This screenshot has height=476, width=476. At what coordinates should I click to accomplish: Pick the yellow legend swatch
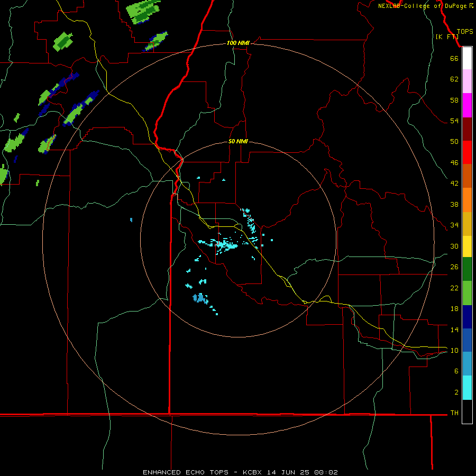pyautogui.click(x=467, y=246)
